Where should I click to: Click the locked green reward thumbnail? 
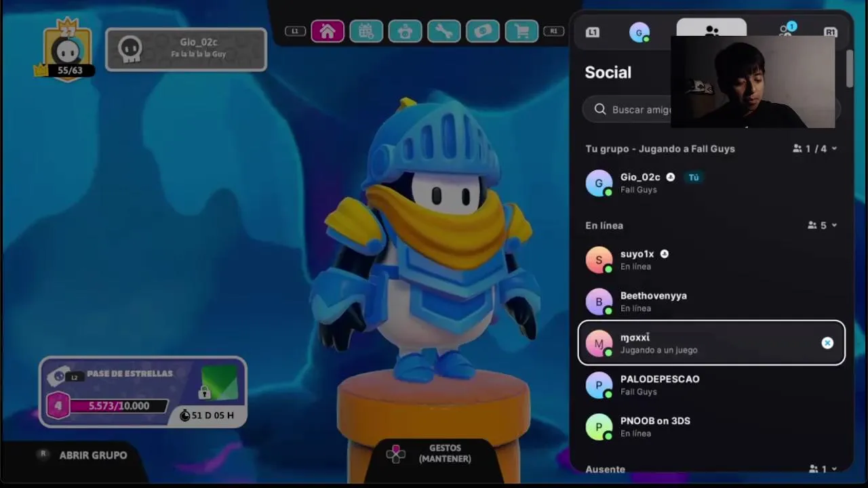point(219,383)
